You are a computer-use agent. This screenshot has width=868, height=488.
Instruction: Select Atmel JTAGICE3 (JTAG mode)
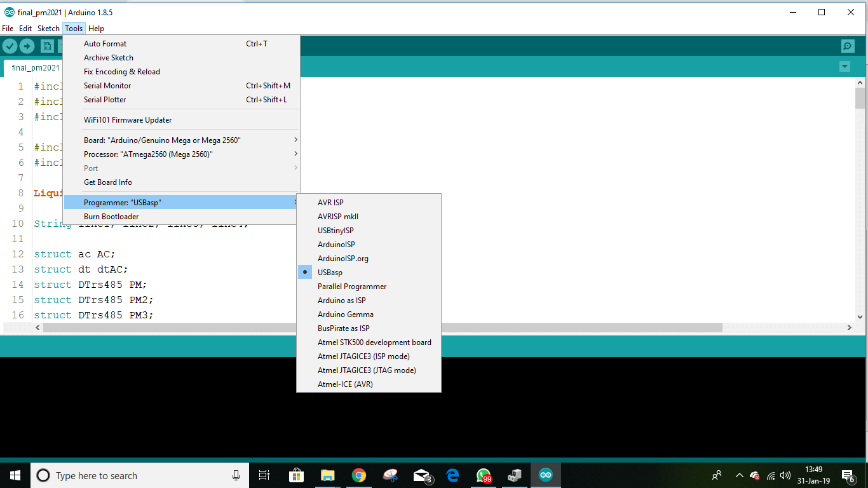[x=369, y=370]
